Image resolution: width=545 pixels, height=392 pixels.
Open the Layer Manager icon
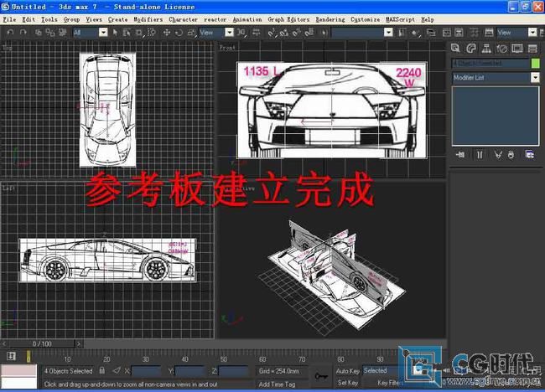click(x=431, y=33)
